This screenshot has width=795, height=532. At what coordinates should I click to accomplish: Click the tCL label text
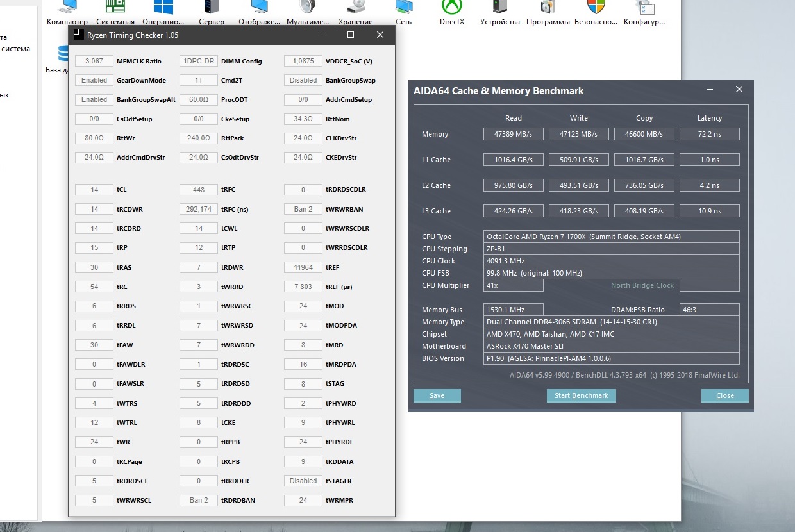[122, 190]
